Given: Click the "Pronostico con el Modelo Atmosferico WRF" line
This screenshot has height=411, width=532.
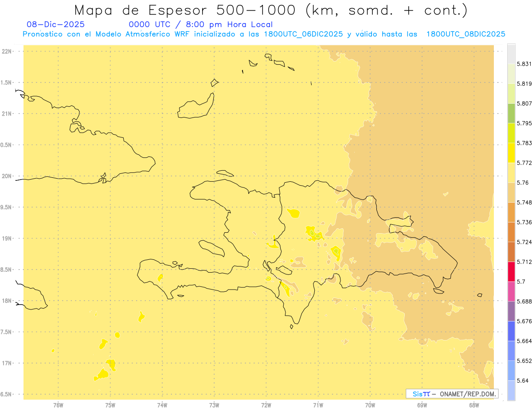Looking at the screenshot, I should tap(264, 34).
